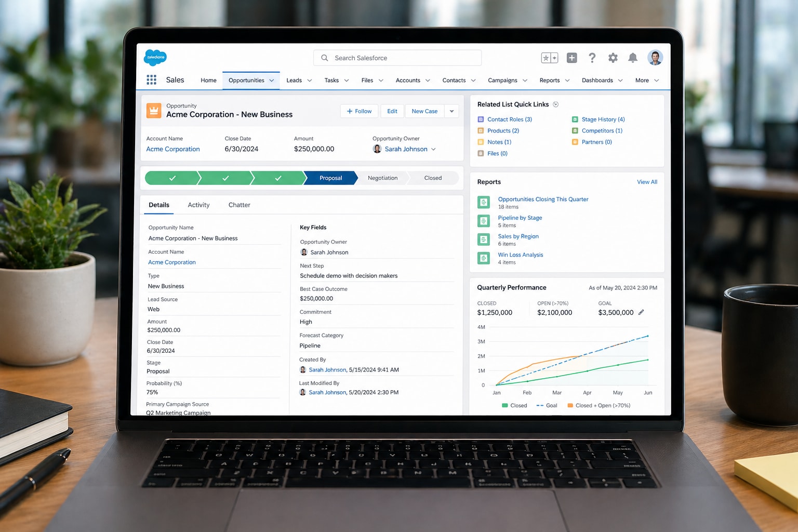Click the Edit button

pos(392,111)
